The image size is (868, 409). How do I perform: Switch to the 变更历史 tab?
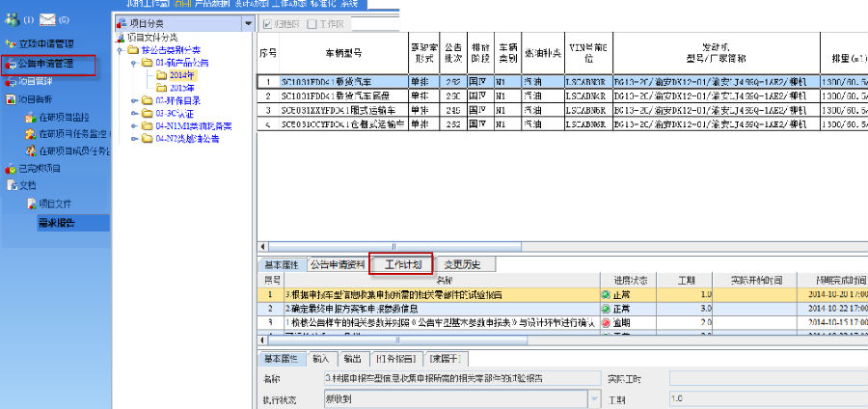pyautogui.click(x=463, y=264)
